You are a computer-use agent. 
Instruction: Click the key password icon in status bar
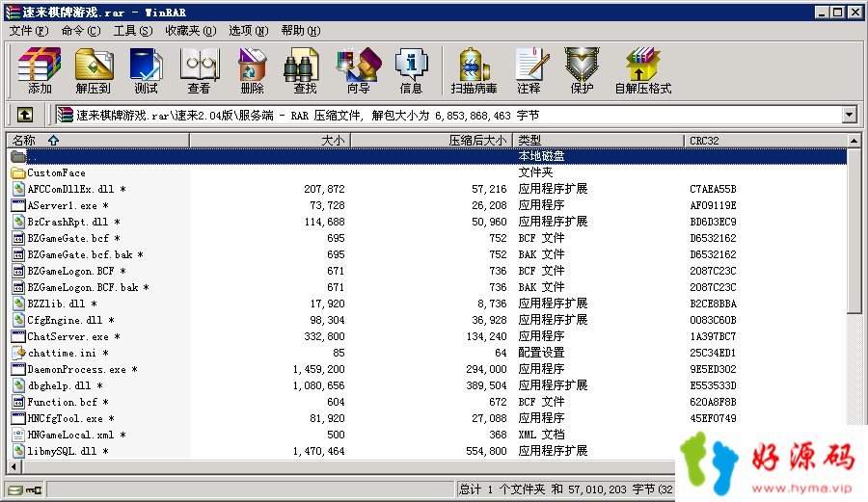[x=34, y=489]
